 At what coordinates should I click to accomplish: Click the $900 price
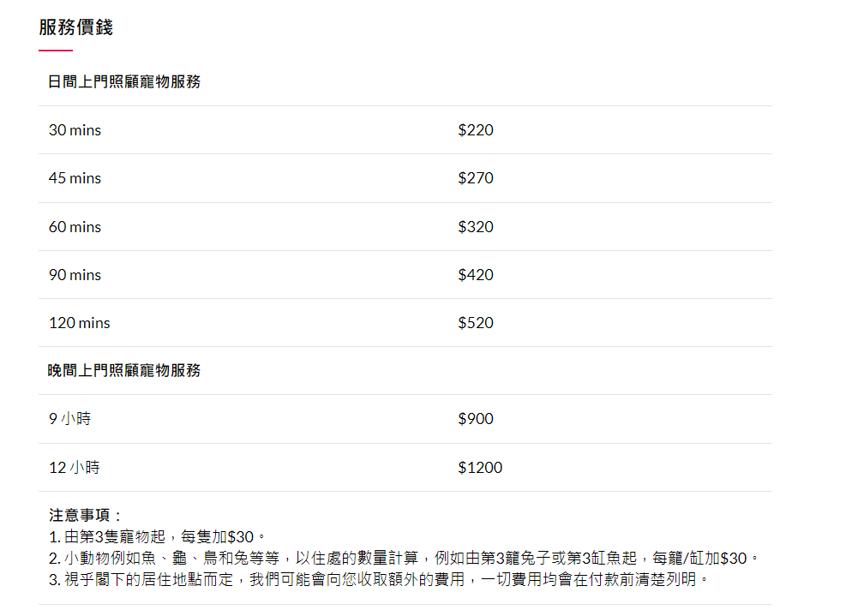click(476, 419)
